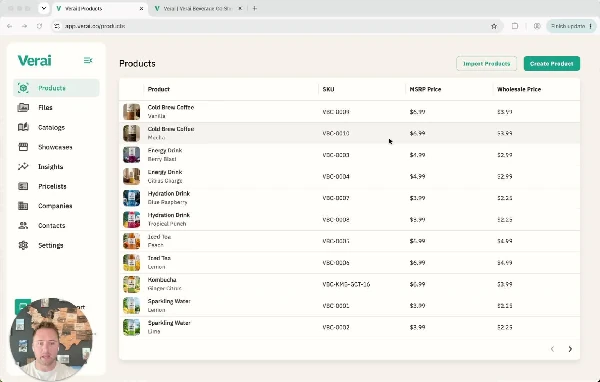Screen dimensions: 600x382
Task: View Insights in the sidebar
Action: click(56, 167)
